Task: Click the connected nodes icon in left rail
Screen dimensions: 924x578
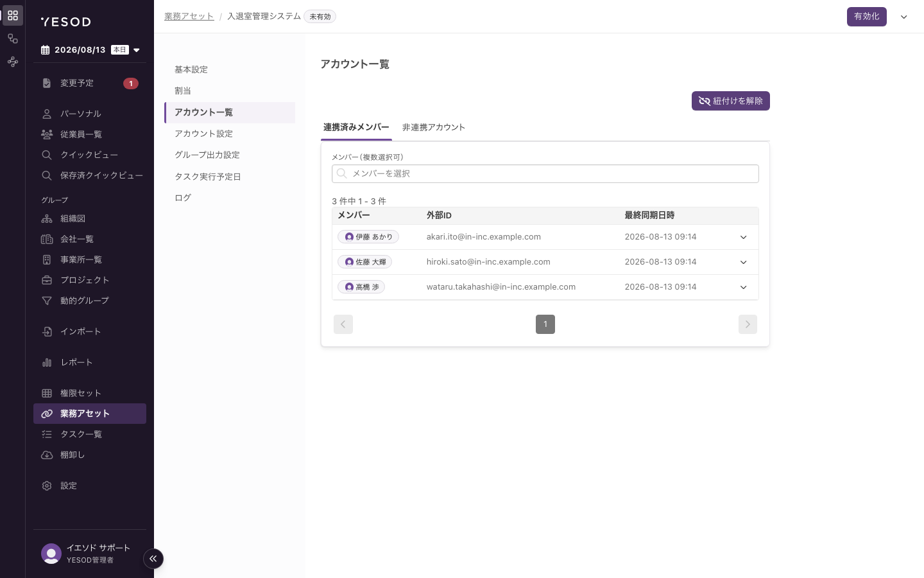Action: click(x=13, y=62)
